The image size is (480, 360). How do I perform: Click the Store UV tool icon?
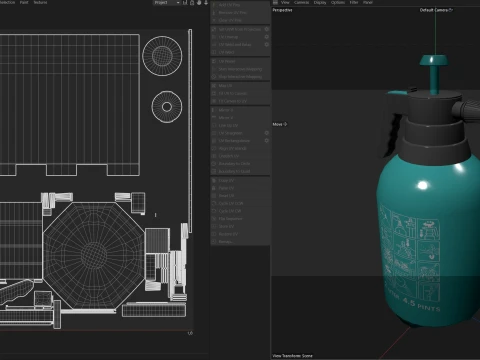(x=214, y=226)
